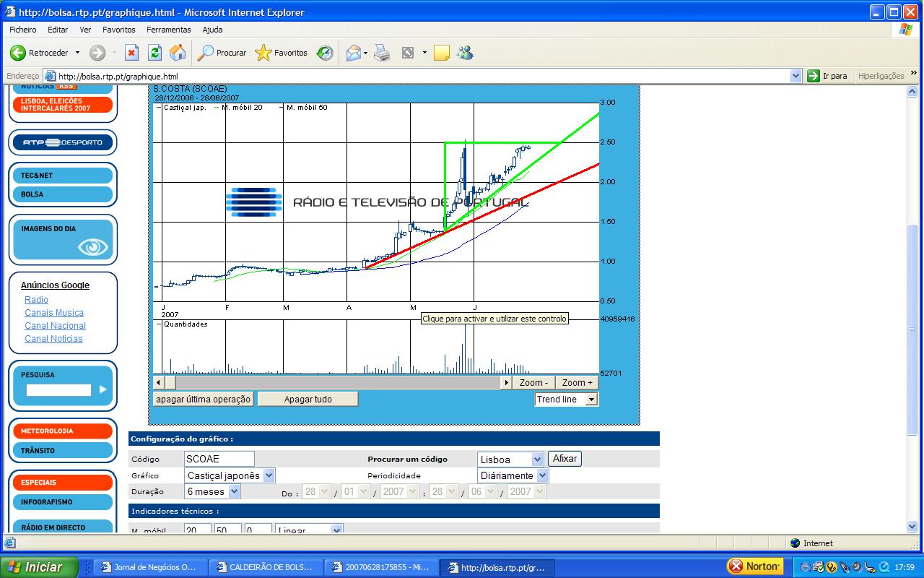Click the Zoom + button
The image size is (924, 578).
click(x=577, y=383)
